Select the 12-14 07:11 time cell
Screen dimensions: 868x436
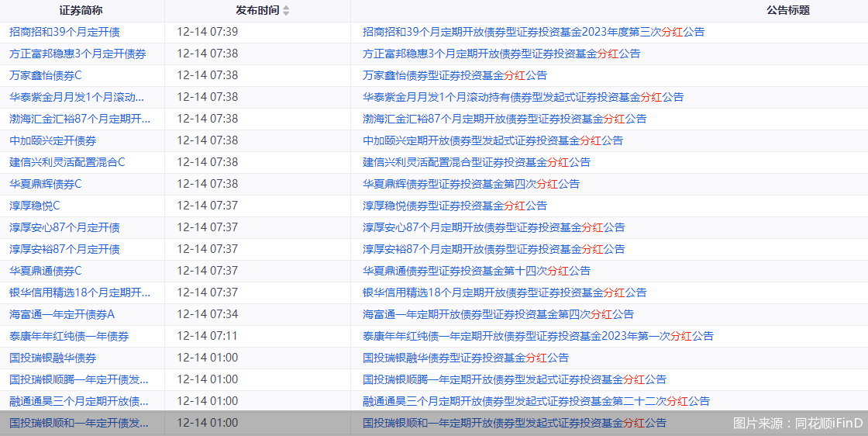(x=208, y=336)
